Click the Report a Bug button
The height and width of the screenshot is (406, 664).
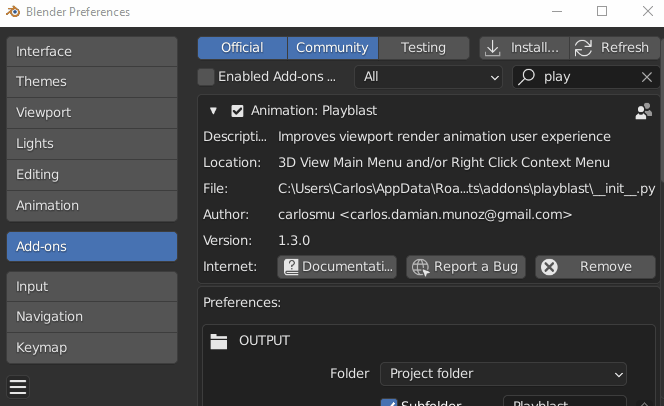point(466,267)
